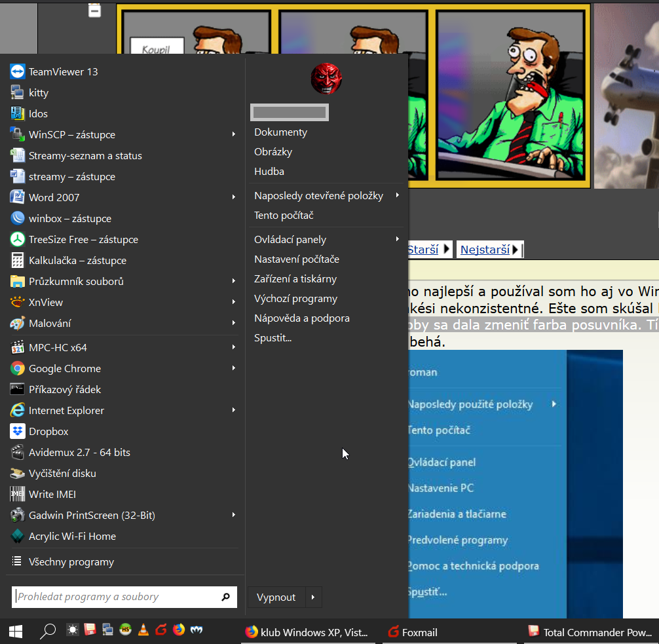Expand WinSCP submenu arrow
Screen dimensions: 659x644
pyautogui.click(x=234, y=134)
